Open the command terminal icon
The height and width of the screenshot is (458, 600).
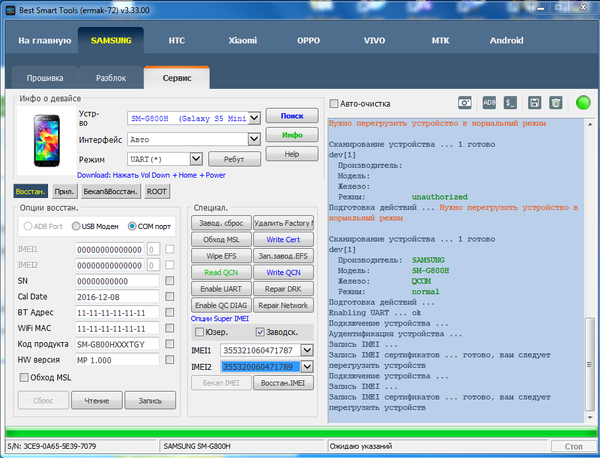(510, 102)
